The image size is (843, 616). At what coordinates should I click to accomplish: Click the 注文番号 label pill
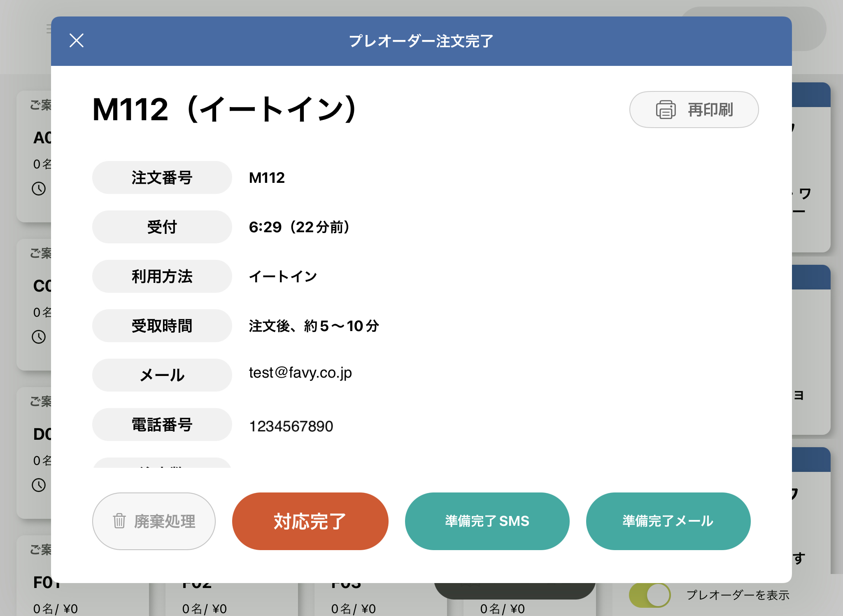click(162, 177)
